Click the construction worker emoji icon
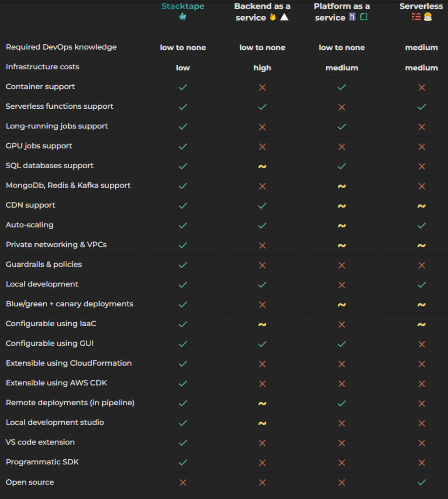Viewport: 448px width, 499px height. point(428,17)
